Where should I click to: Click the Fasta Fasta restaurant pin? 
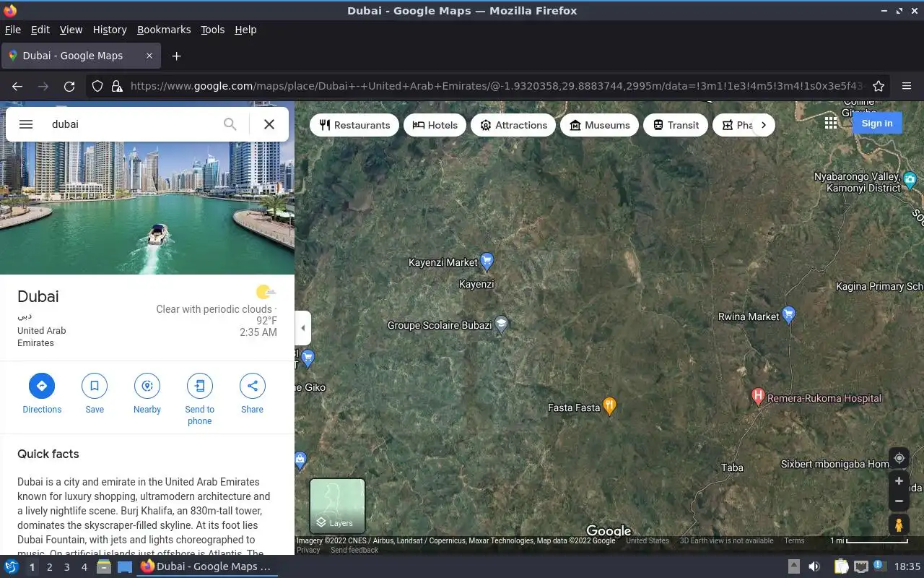click(x=609, y=406)
